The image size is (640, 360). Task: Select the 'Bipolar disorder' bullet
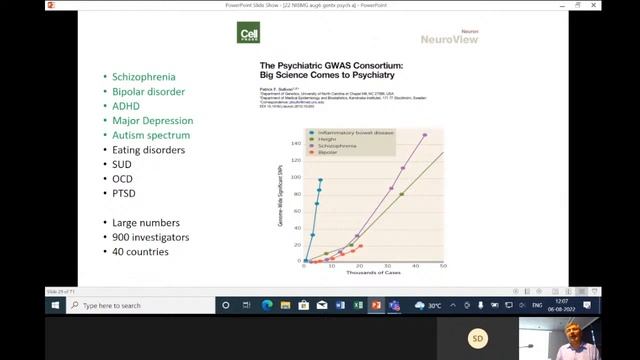[149, 91]
